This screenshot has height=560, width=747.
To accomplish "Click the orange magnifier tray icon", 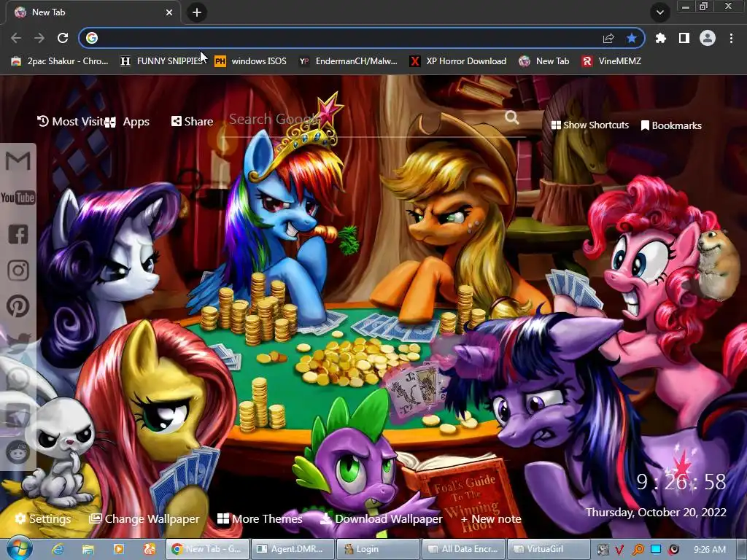I will coord(638,550).
